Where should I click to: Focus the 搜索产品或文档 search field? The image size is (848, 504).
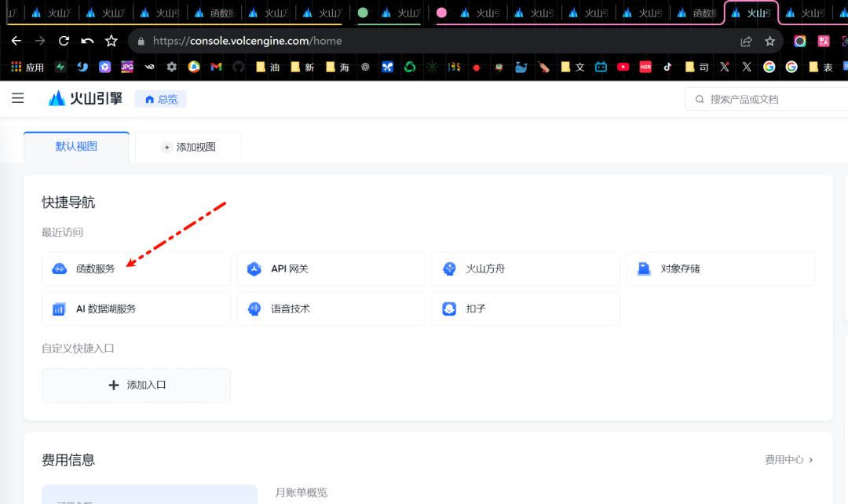click(x=768, y=99)
